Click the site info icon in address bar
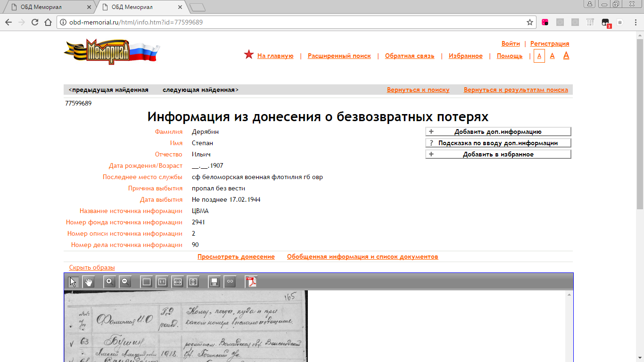Image resolution: width=644 pixels, height=362 pixels. 63,22
